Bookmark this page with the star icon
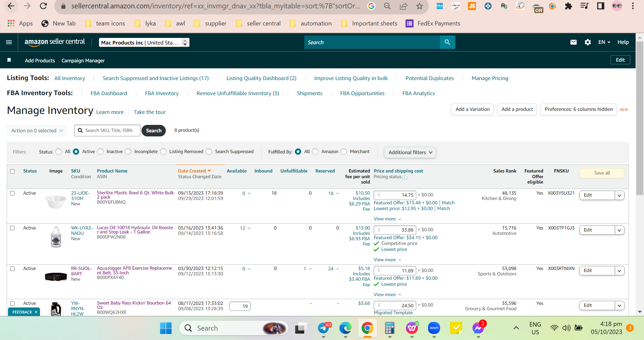644x340 pixels. [x=420, y=6]
